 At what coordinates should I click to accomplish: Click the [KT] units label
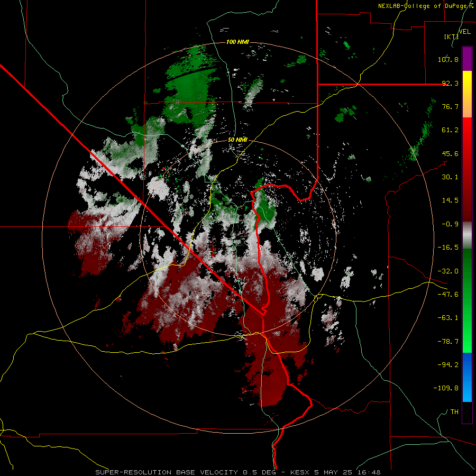pyautogui.click(x=451, y=36)
